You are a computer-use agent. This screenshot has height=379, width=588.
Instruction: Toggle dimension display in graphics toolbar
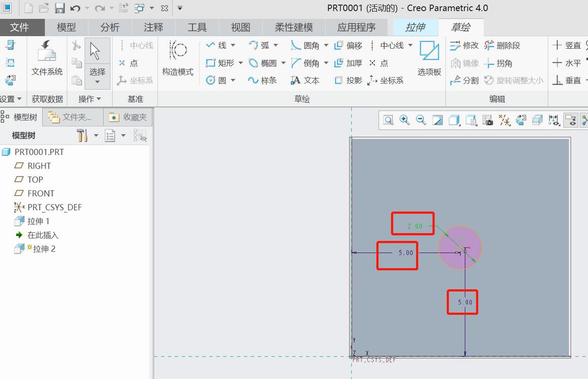(554, 120)
